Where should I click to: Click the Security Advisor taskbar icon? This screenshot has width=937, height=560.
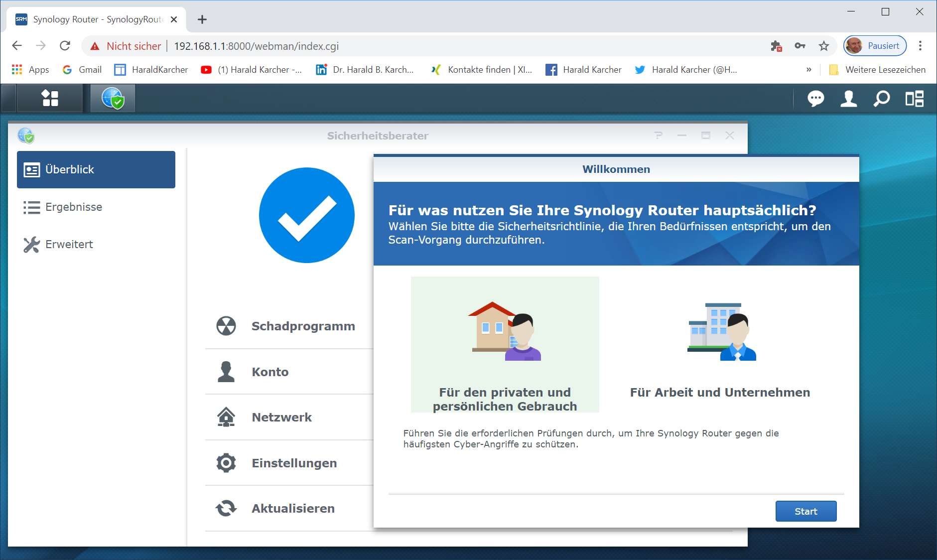pyautogui.click(x=113, y=98)
